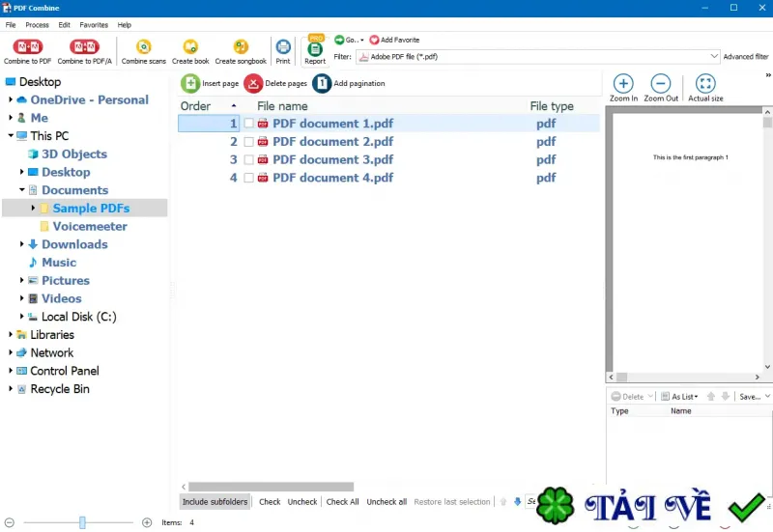The height and width of the screenshot is (532, 773).
Task: Collapse the Documents tree node
Action: tap(21, 189)
